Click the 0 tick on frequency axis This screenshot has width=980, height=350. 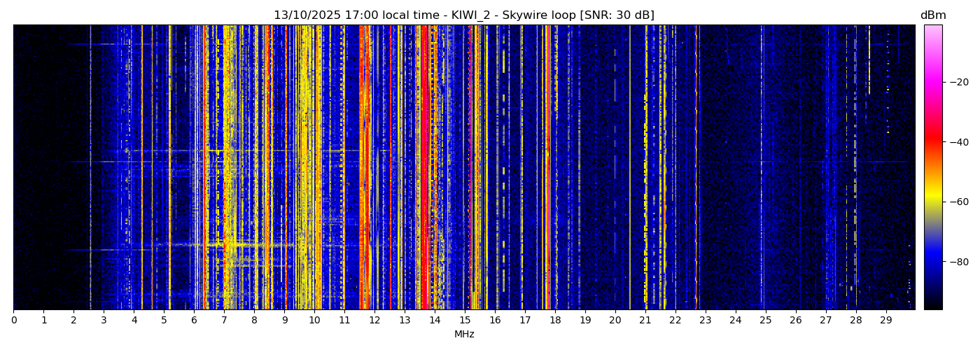[x=13, y=320]
